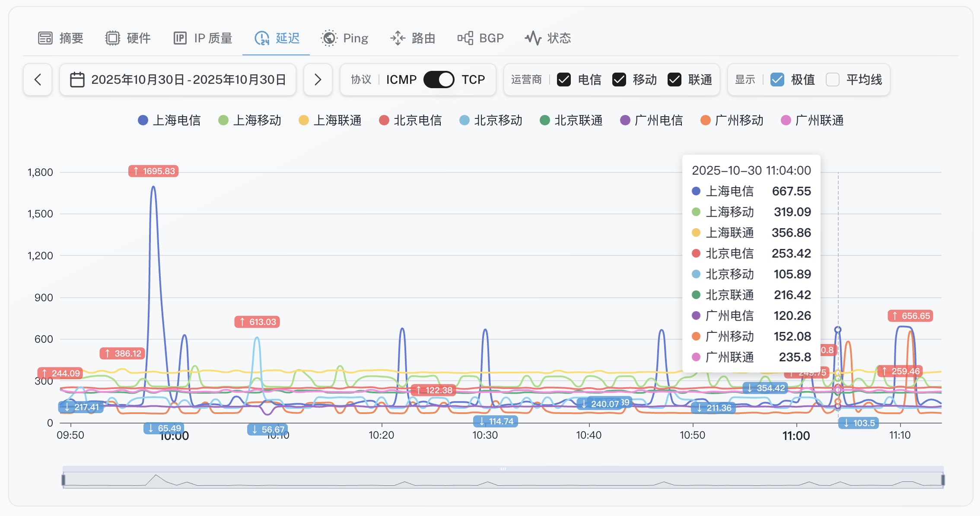The height and width of the screenshot is (516, 980).
Task: Click the calendar icon in date picker
Action: click(77, 80)
